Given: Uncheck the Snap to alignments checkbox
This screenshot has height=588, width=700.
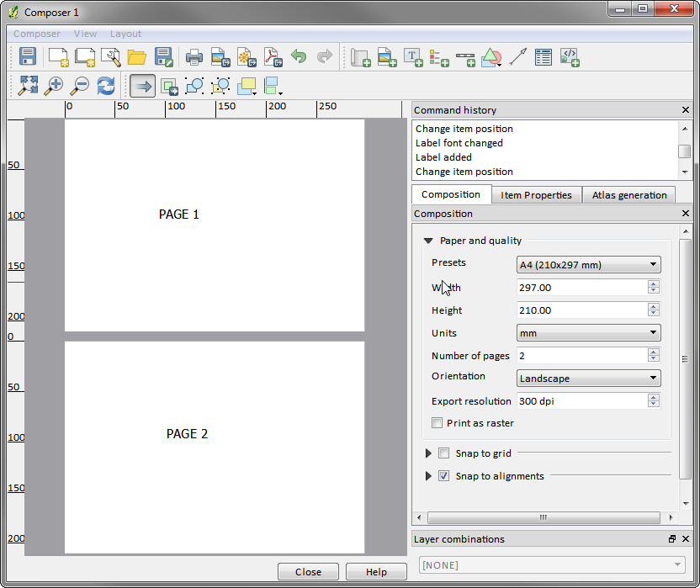Looking at the screenshot, I should [x=444, y=476].
